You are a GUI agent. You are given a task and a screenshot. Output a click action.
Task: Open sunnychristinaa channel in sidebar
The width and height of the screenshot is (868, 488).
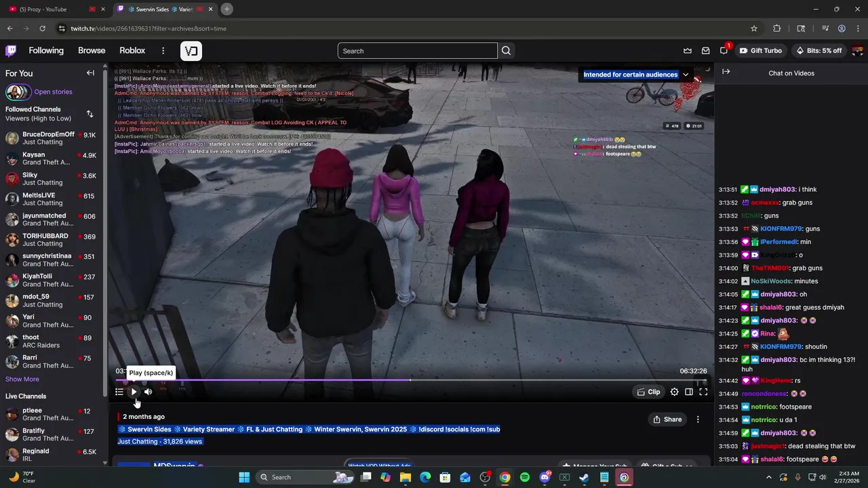coord(51,260)
